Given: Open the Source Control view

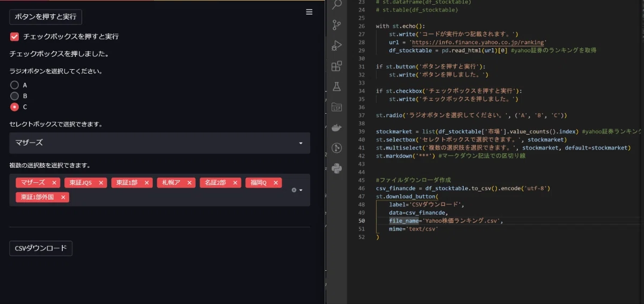Looking at the screenshot, I should [337, 25].
